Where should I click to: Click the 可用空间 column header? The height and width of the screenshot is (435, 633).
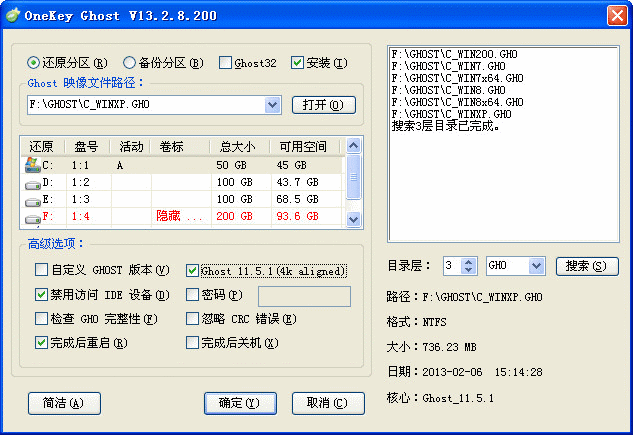pos(304,146)
